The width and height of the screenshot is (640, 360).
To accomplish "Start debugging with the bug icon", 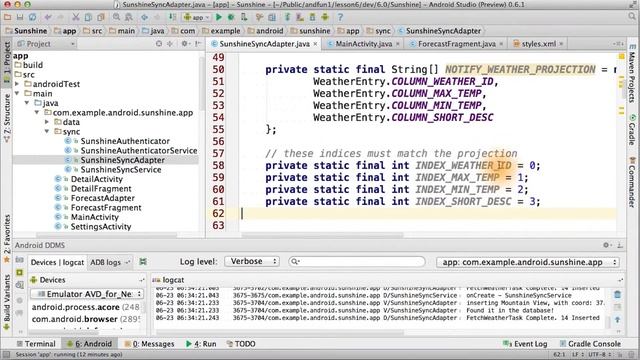I will tap(231, 17).
